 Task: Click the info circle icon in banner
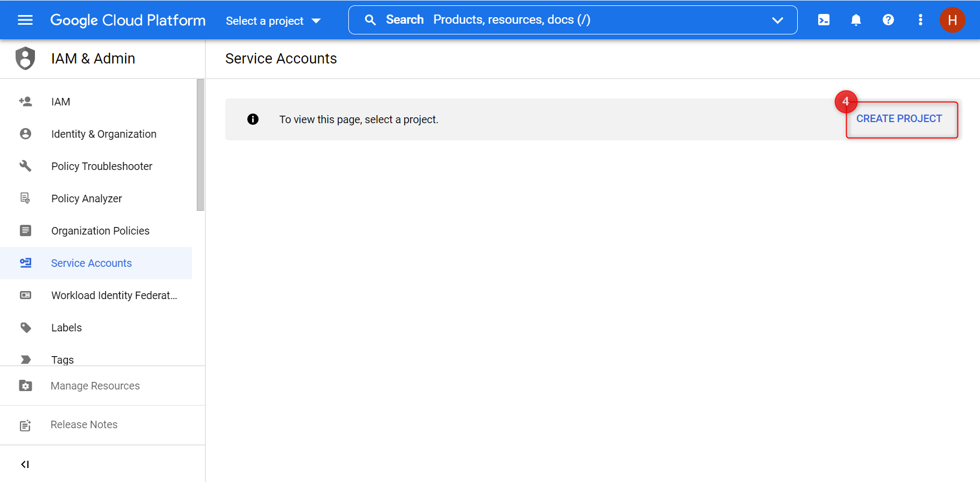tap(253, 119)
